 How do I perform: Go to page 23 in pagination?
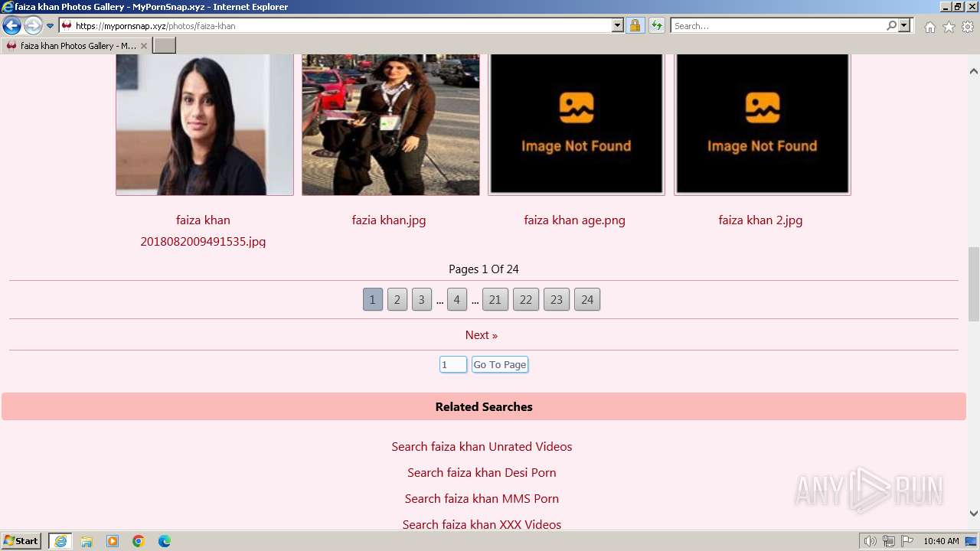click(x=557, y=299)
